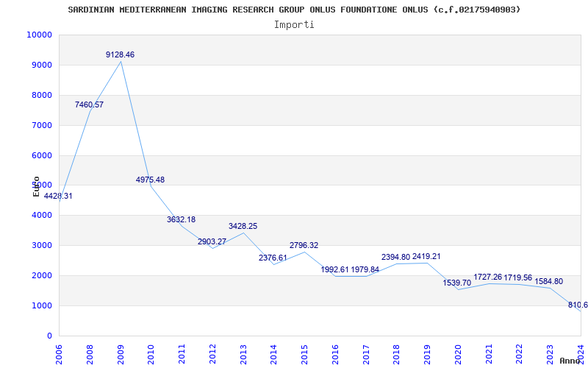Screen dimensions: 588x368
Task: Click the x-axis year 2006
Action: tap(59, 354)
